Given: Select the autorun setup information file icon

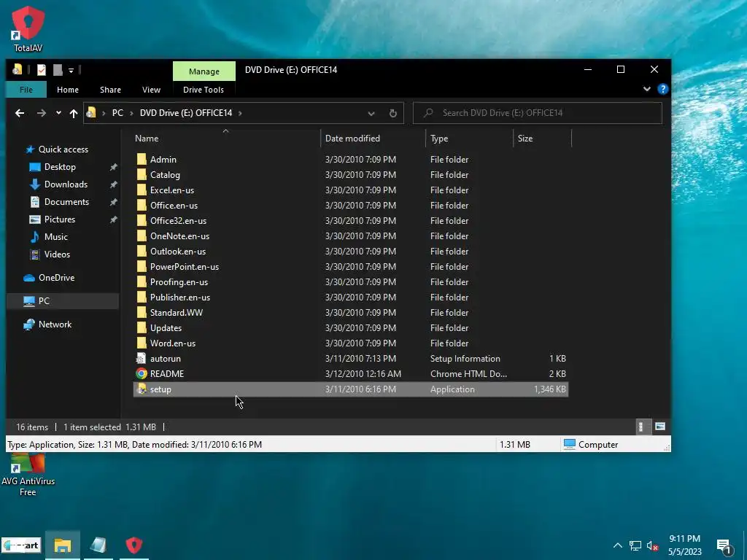Looking at the screenshot, I should [x=142, y=359].
